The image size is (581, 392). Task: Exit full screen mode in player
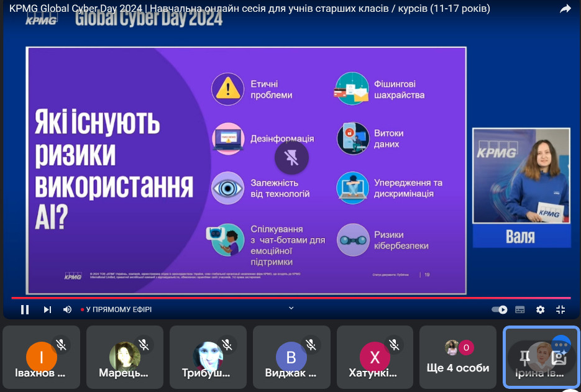[560, 309]
